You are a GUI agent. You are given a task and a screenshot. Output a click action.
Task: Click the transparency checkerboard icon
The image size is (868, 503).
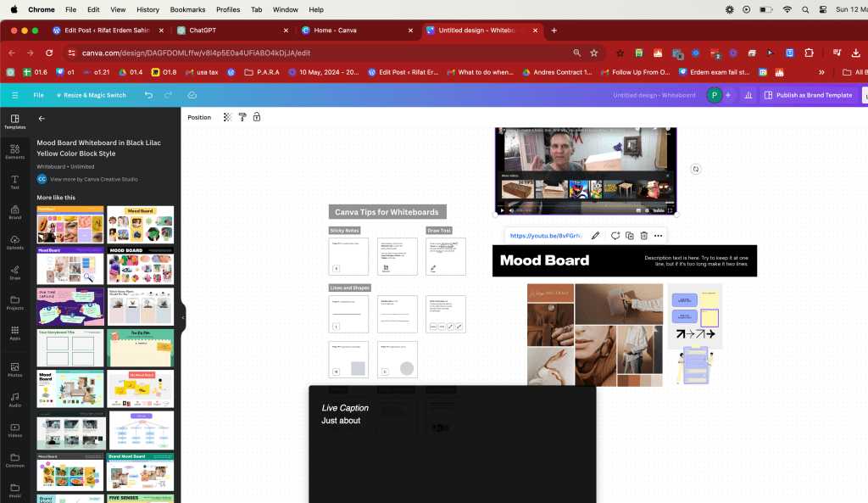coord(227,117)
